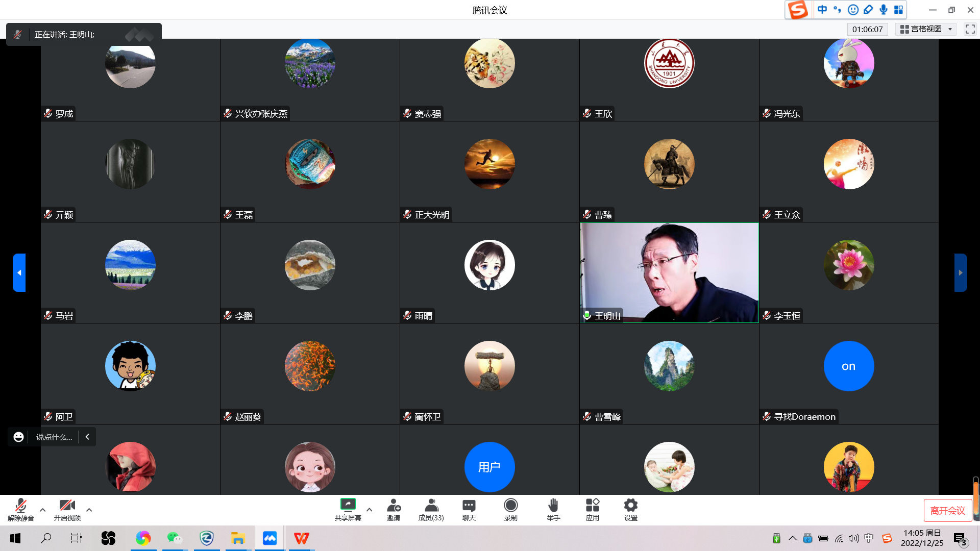The image size is (980, 551).
Task: Open Sogou voice input microphone
Action: click(x=884, y=10)
